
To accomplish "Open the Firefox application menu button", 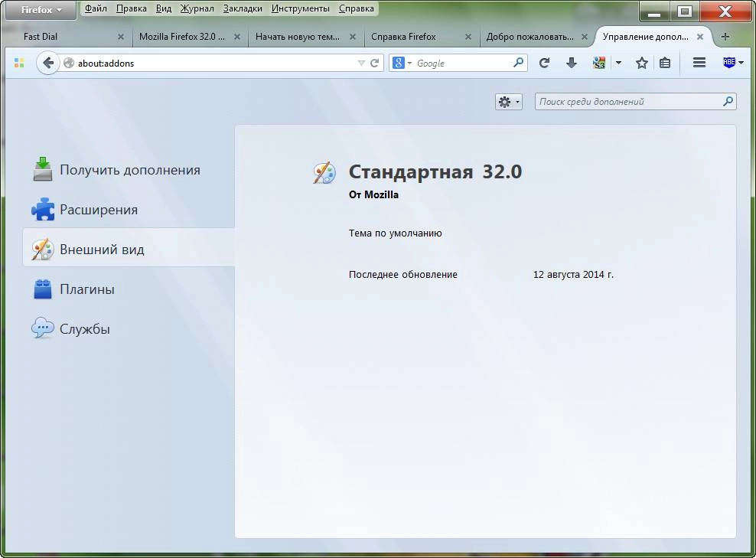I will (41, 10).
